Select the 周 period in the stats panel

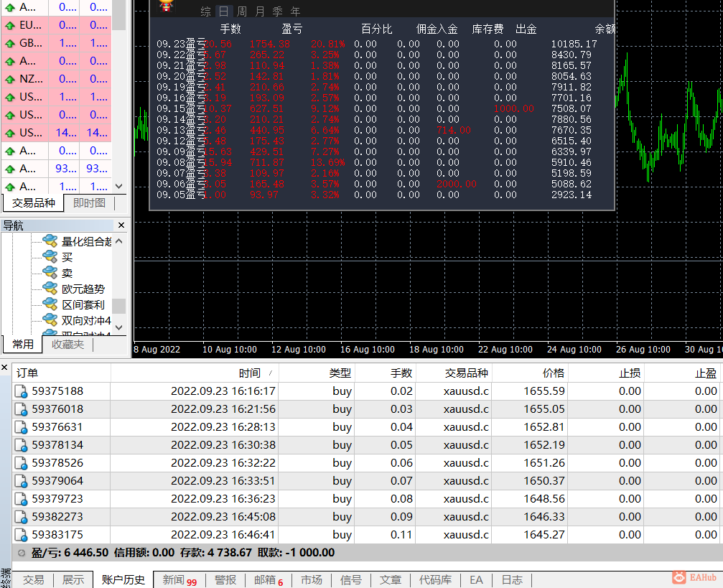click(x=242, y=11)
